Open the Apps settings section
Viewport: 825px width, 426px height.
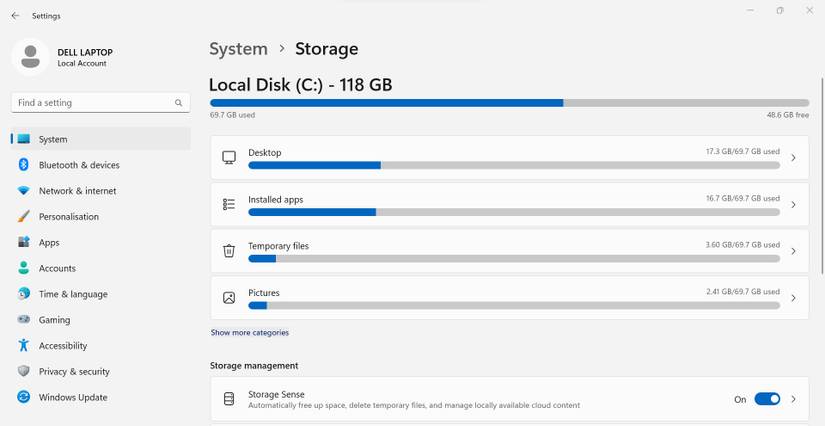click(x=49, y=243)
